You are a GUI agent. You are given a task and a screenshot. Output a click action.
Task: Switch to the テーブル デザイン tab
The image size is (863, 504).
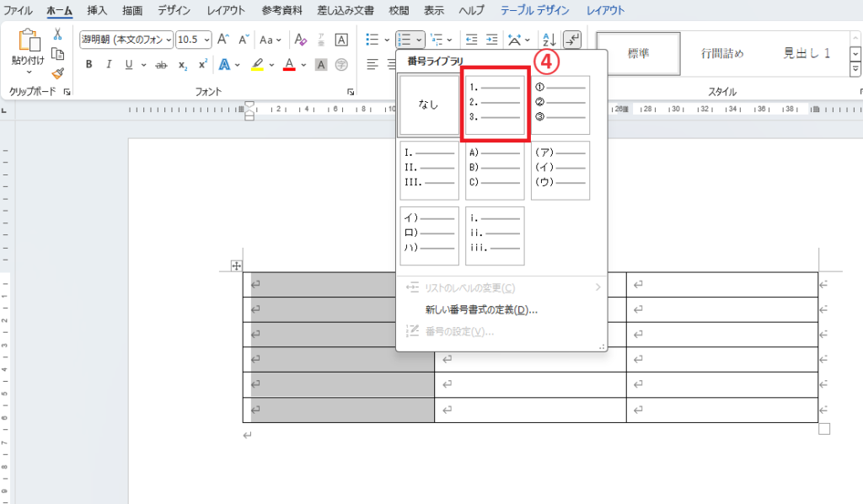coord(534,11)
